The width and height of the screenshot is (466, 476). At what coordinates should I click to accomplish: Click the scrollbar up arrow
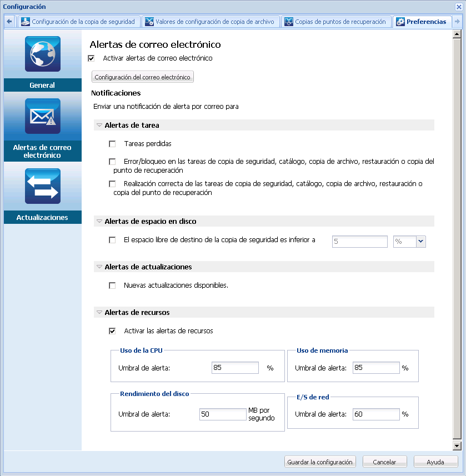pyautogui.click(x=457, y=34)
